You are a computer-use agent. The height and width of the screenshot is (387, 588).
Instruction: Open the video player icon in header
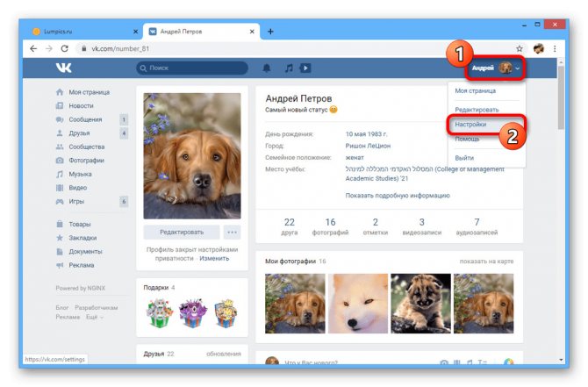point(305,68)
